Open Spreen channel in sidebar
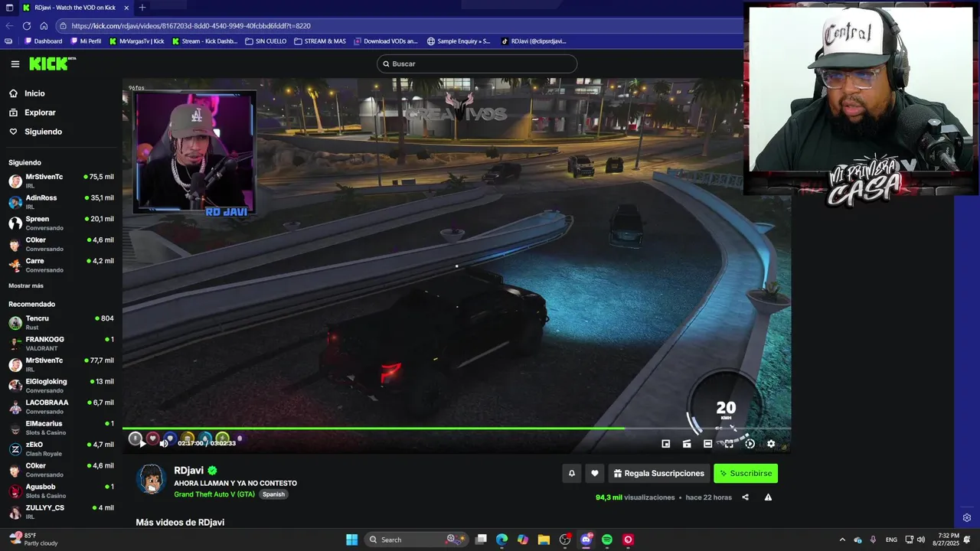The height and width of the screenshot is (551, 980). (x=61, y=223)
